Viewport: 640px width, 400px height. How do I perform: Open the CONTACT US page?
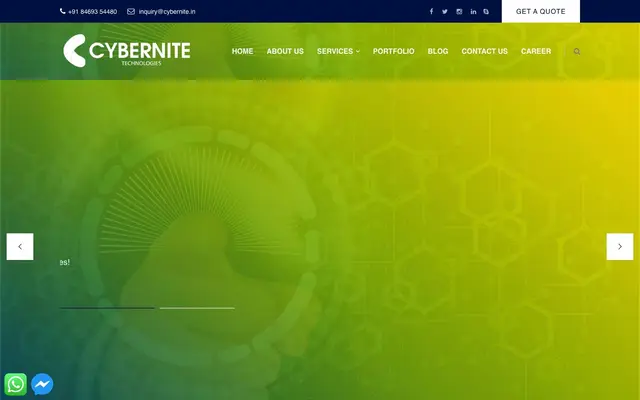tap(484, 51)
